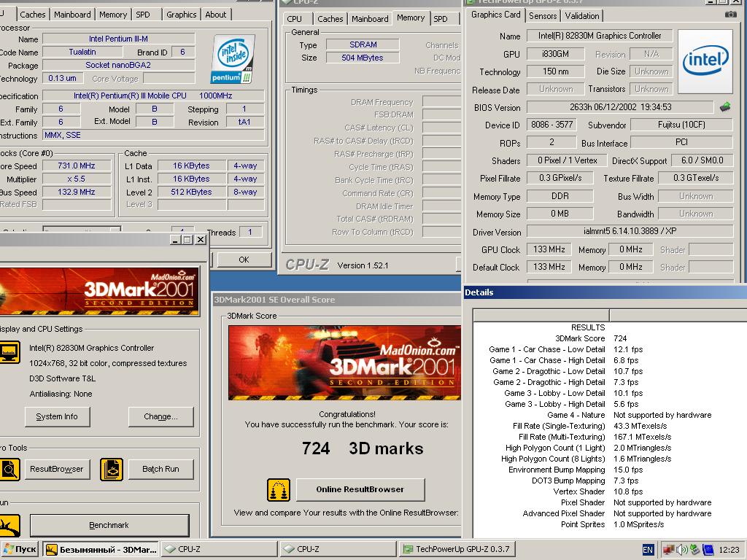Viewport: 747px width, 560px height.
Task: Select the Game 4 - Nature result row
Action: pos(611,415)
